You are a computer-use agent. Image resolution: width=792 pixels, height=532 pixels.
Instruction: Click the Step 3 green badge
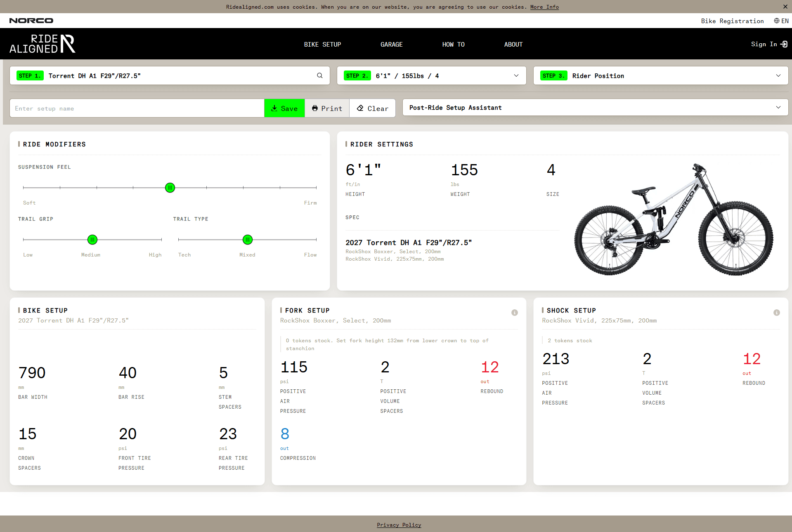pos(554,76)
